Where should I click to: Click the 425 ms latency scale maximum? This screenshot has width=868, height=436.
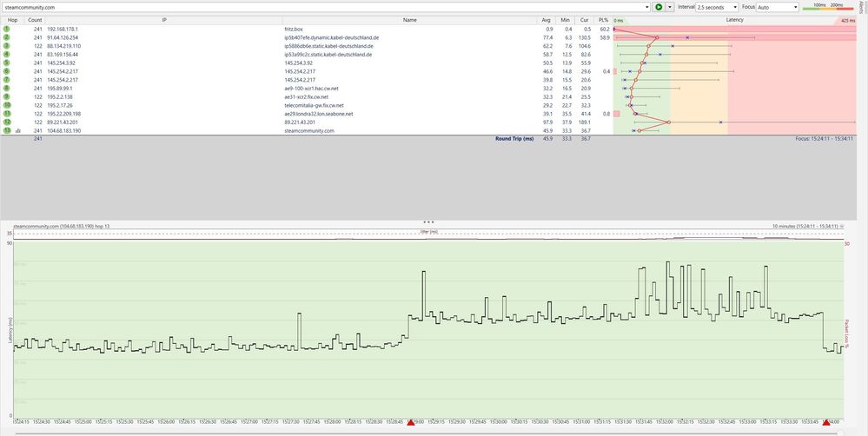tap(847, 21)
